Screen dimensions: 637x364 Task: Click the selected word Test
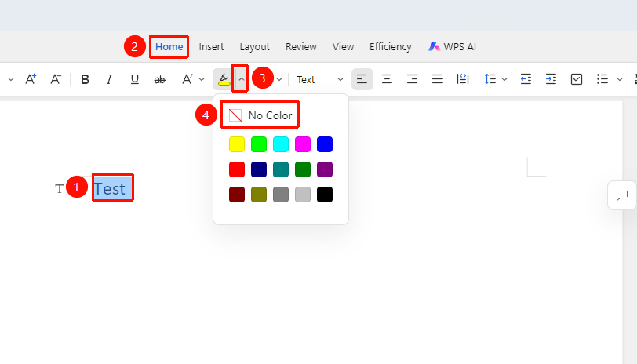point(110,189)
